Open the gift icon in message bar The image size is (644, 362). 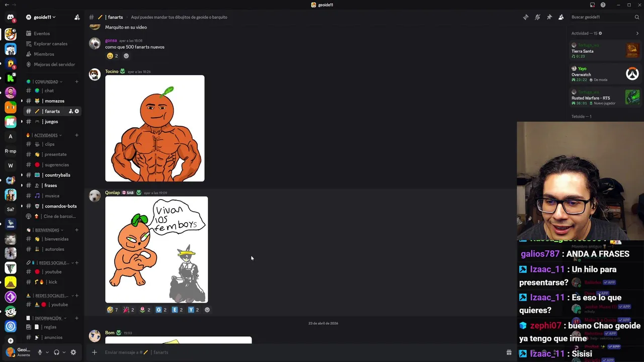[509, 352]
